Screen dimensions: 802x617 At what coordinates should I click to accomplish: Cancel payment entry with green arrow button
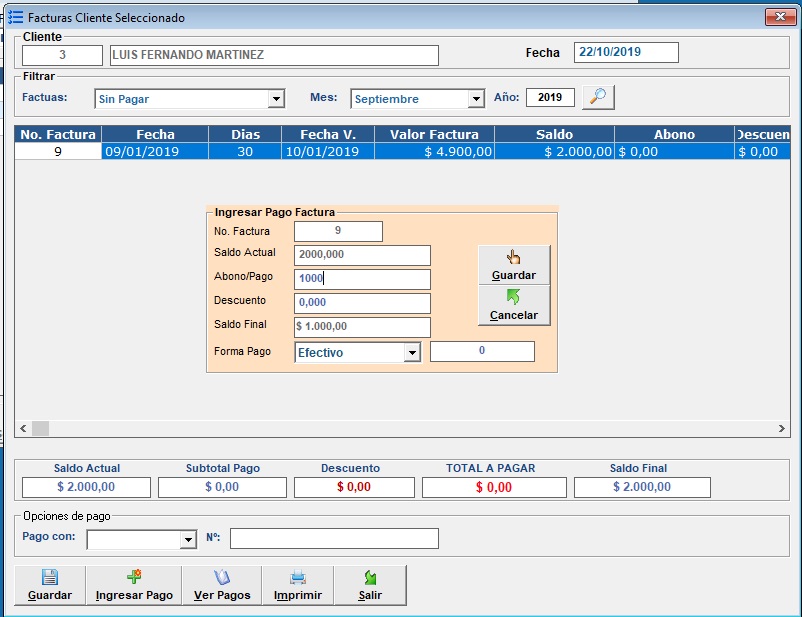514,305
